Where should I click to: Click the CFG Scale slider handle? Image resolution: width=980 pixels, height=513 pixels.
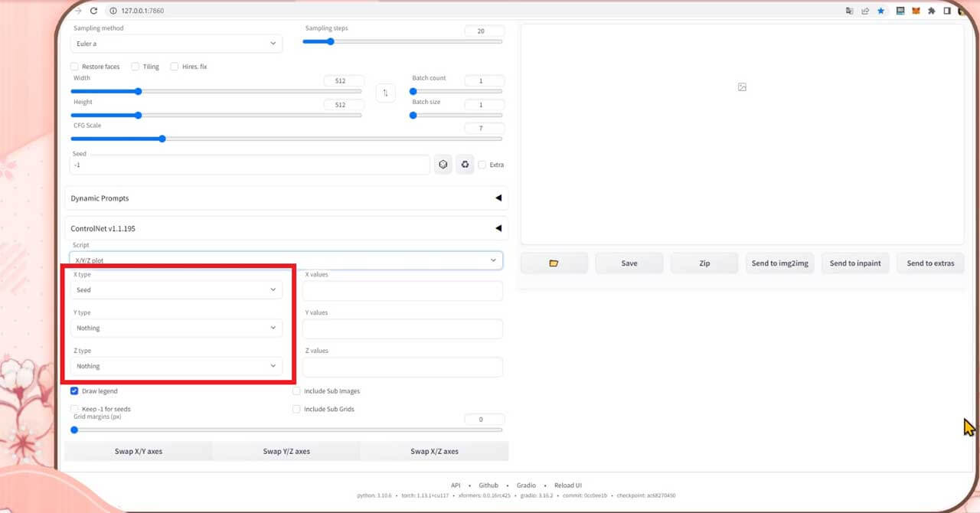pos(162,139)
